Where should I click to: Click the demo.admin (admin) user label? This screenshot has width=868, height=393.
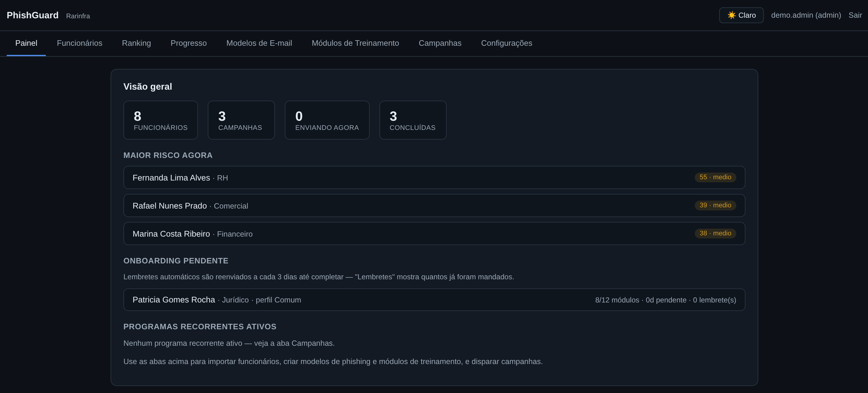click(806, 15)
